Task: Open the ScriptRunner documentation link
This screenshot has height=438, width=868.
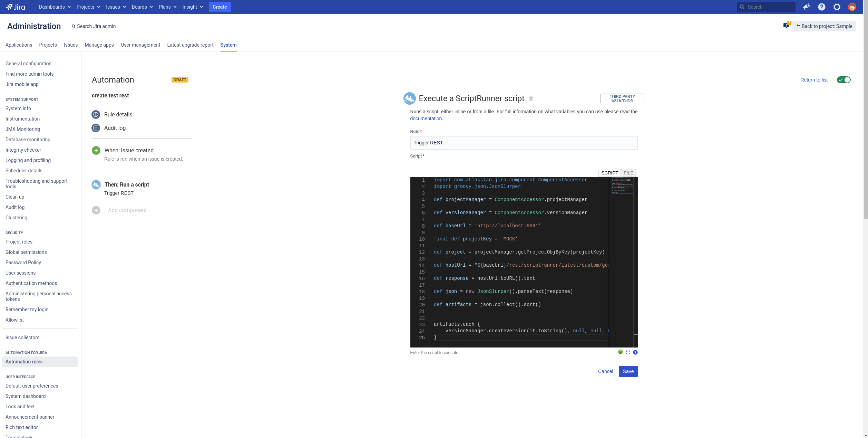Action: 426,118
